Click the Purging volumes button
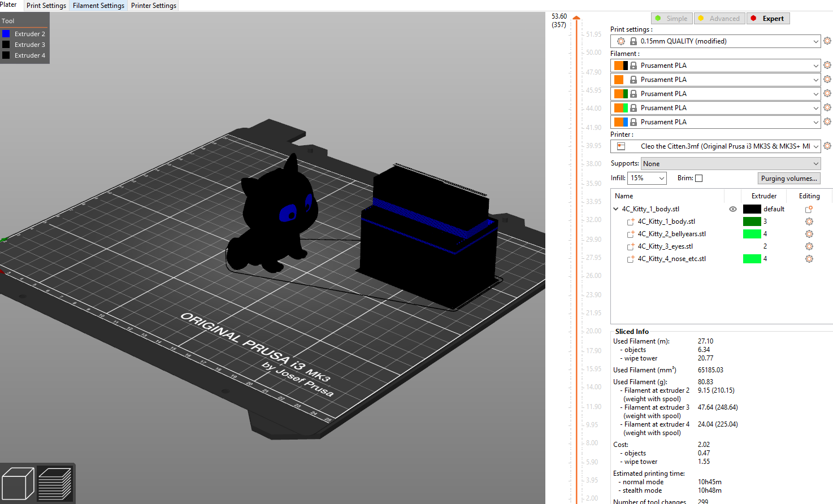The height and width of the screenshot is (504, 833). pyautogui.click(x=789, y=179)
